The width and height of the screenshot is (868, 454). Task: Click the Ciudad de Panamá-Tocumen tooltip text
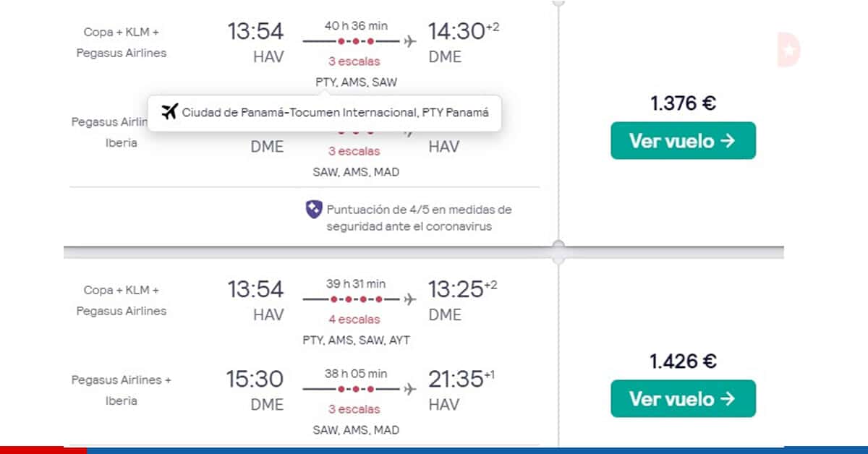[x=336, y=113]
